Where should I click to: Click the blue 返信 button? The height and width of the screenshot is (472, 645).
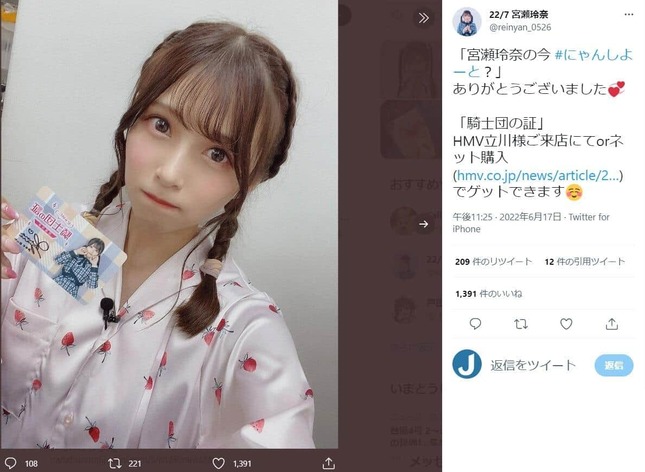click(614, 365)
